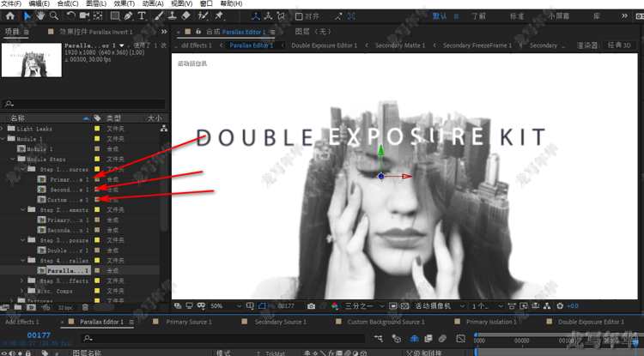Open Secondary Matte 1 breadcrumb in viewer
The width and height of the screenshot is (644, 356).
click(400, 45)
